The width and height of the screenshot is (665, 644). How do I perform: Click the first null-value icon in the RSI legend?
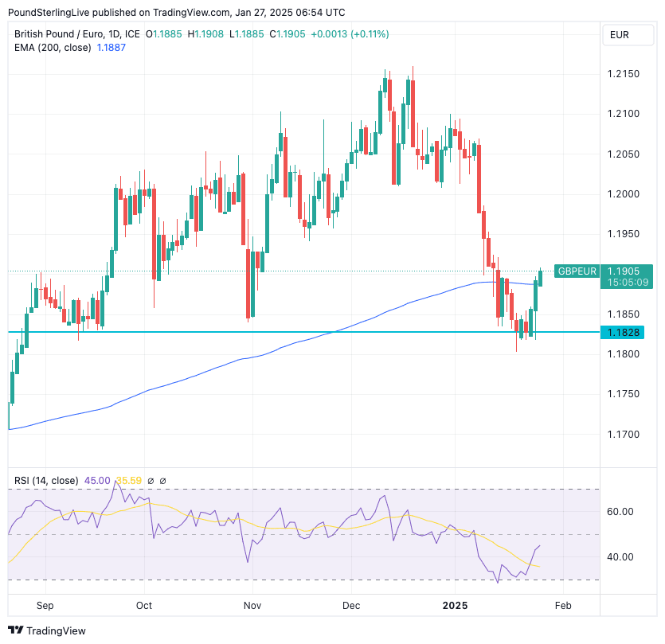(151, 481)
